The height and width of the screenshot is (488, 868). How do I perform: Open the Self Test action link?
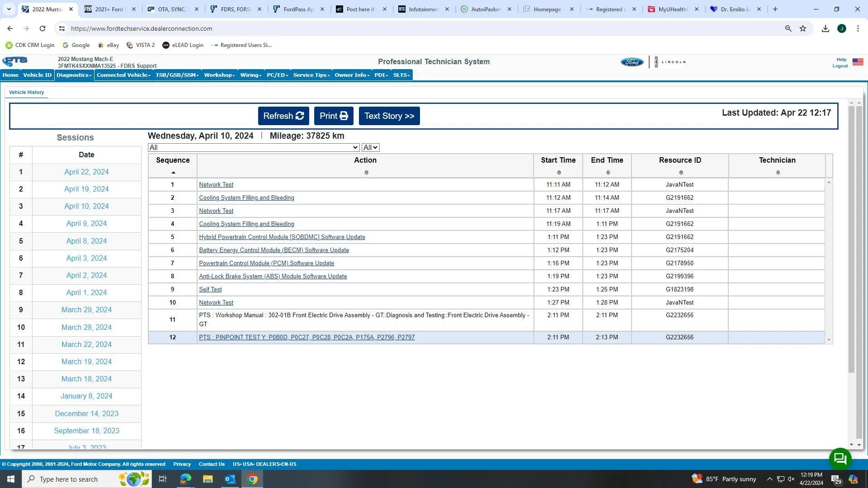210,290
